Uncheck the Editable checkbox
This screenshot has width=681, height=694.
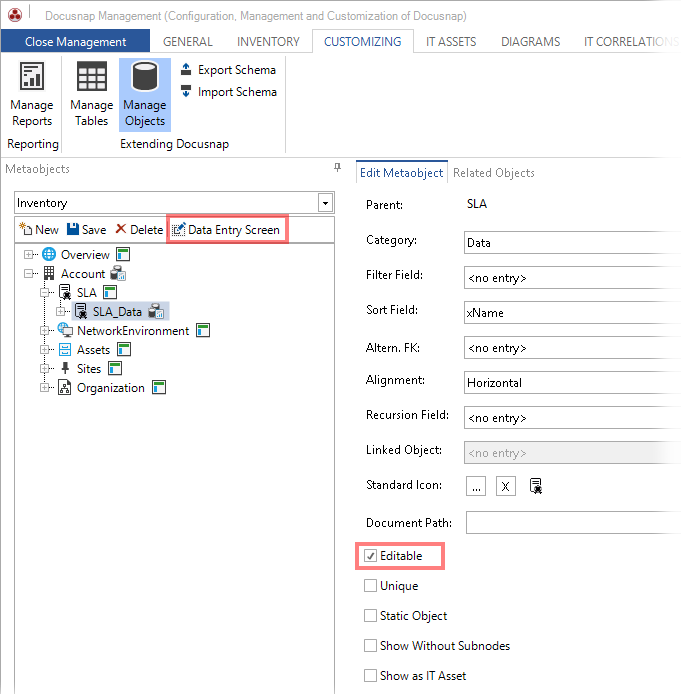click(x=370, y=555)
